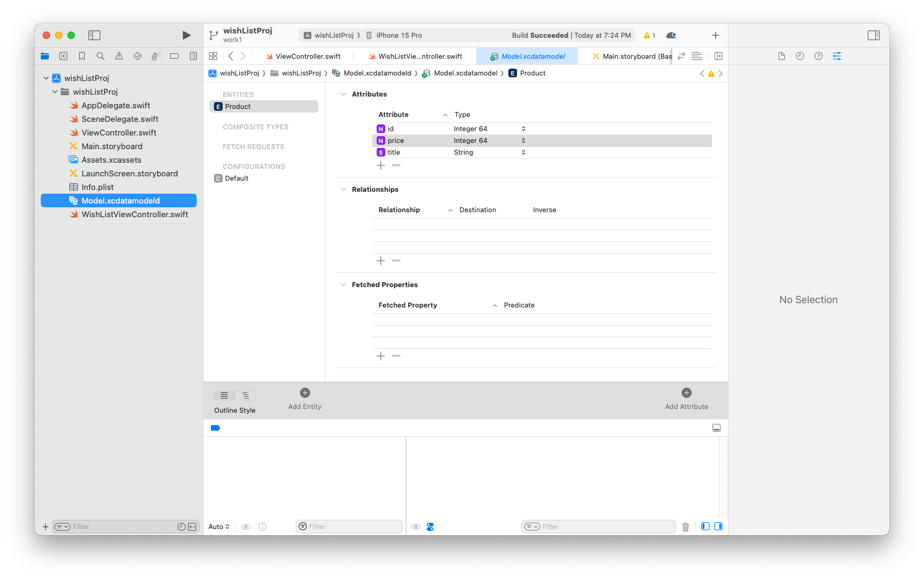Clear the console with trash icon
Viewport: 924px width, 581px height.
point(685,527)
